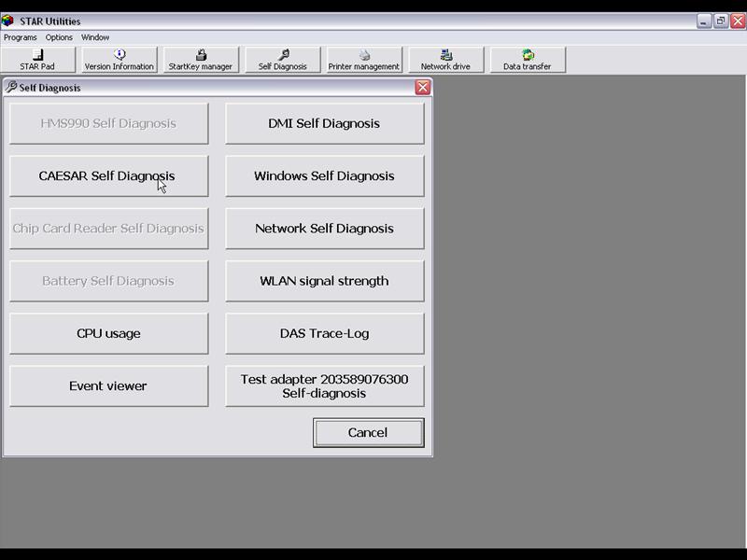Run Test adapter 203589076300 Self-diagnosis
Screen dimensions: 747x560
tap(324, 385)
